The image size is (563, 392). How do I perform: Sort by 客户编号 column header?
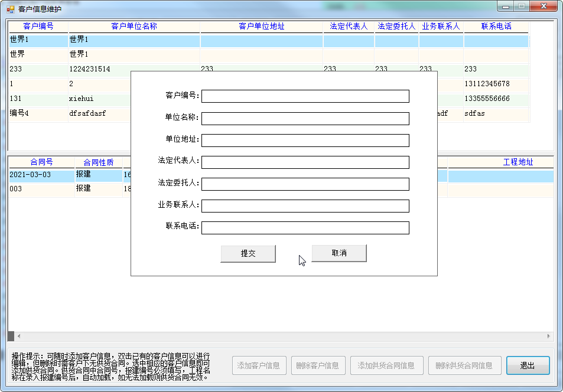coord(38,27)
